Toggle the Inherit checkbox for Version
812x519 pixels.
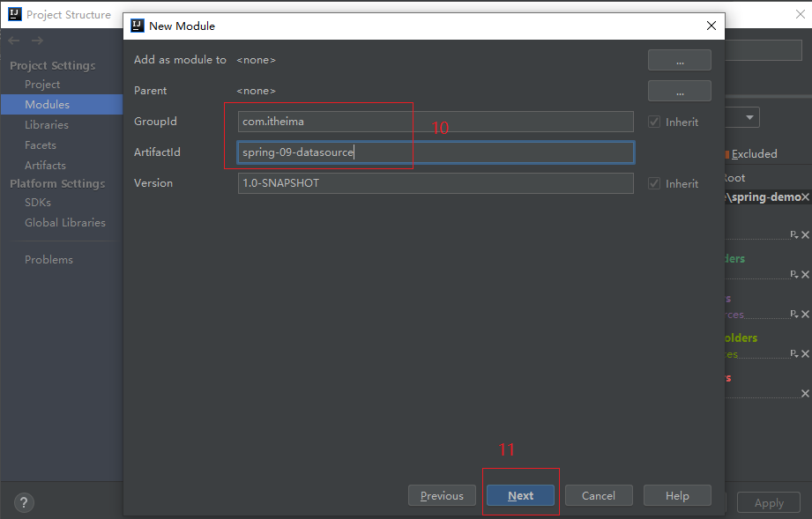pyautogui.click(x=654, y=184)
